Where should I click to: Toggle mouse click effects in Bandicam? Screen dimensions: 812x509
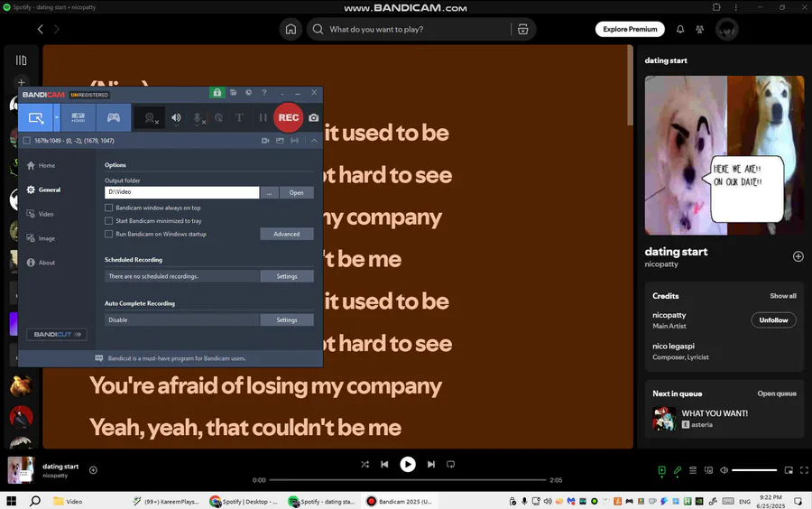218,118
